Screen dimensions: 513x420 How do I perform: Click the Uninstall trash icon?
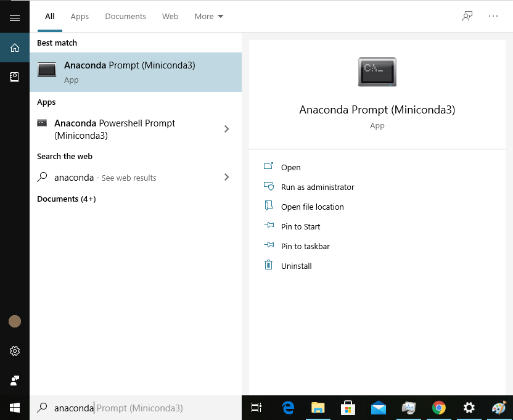[268, 265]
